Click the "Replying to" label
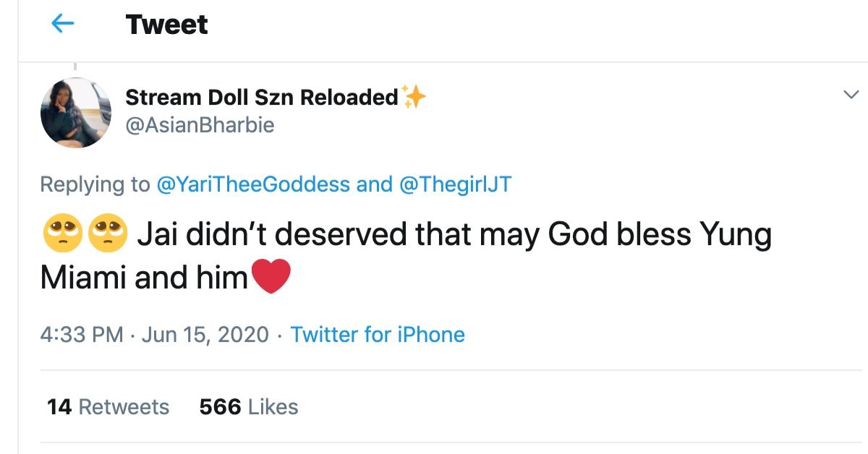 [95, 184]
